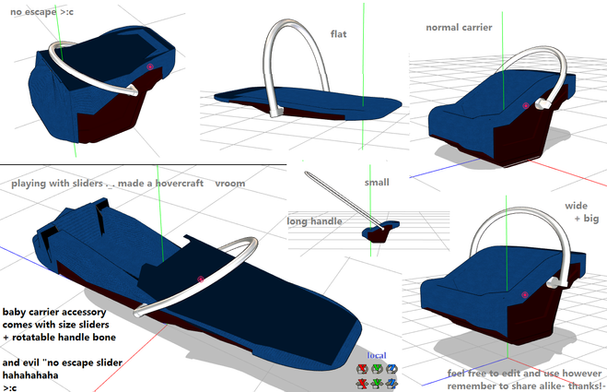Click the handle joint on the normal carrier
This screenshot has height=392, width=607.
542,103
